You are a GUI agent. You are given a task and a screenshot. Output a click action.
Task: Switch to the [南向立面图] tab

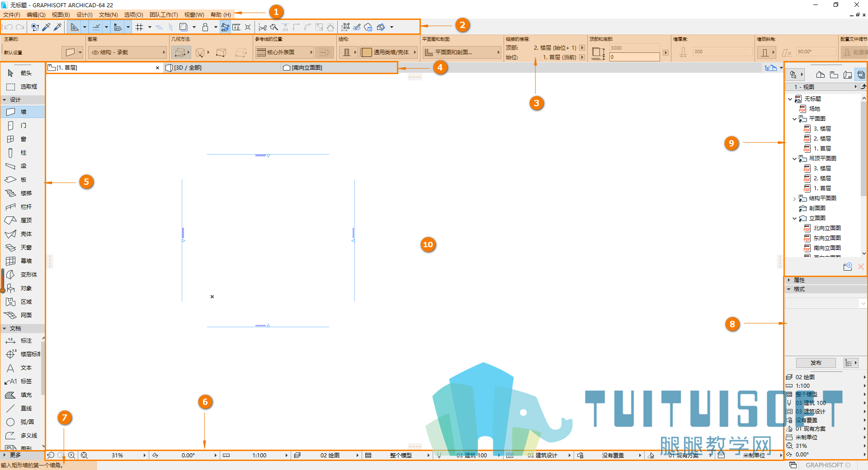click(x=339, y=68)
